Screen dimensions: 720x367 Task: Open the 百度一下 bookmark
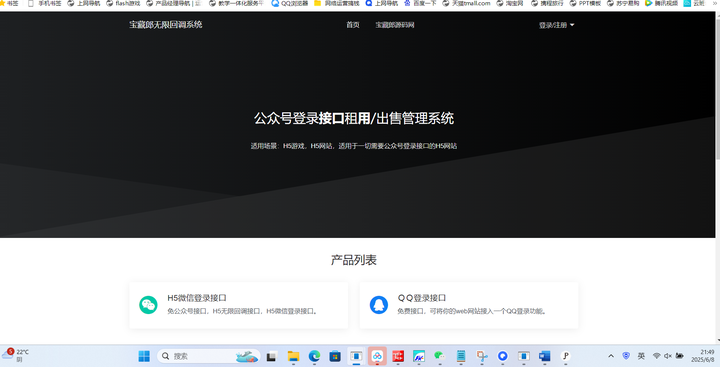[x=420, y=3]
